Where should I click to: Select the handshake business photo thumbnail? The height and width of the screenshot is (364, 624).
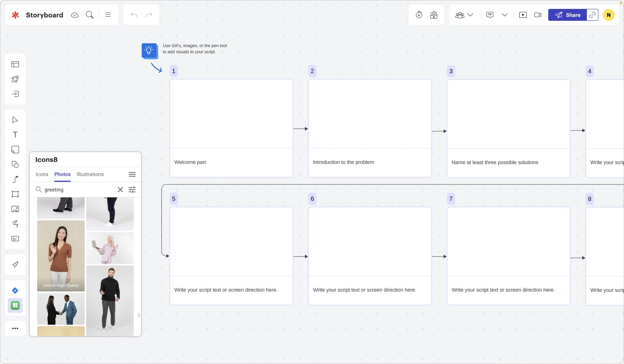[x=61, y=309]
